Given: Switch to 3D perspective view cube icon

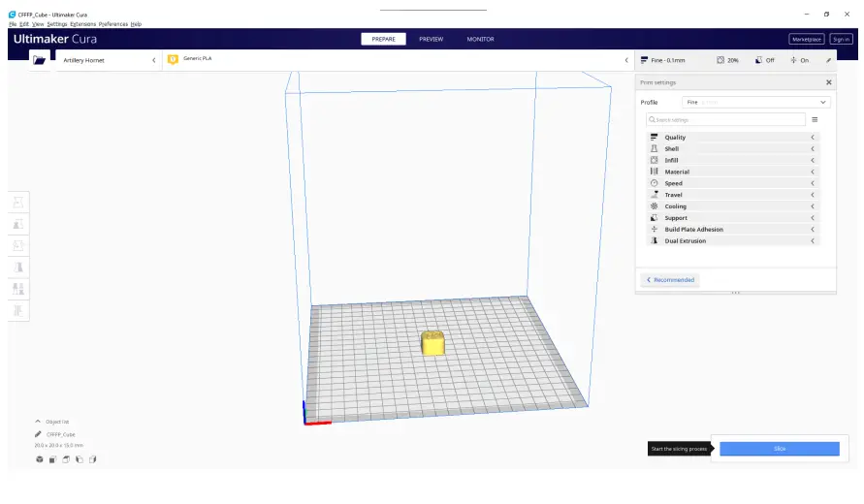Looking at the screenshot, I should point(40,459).
